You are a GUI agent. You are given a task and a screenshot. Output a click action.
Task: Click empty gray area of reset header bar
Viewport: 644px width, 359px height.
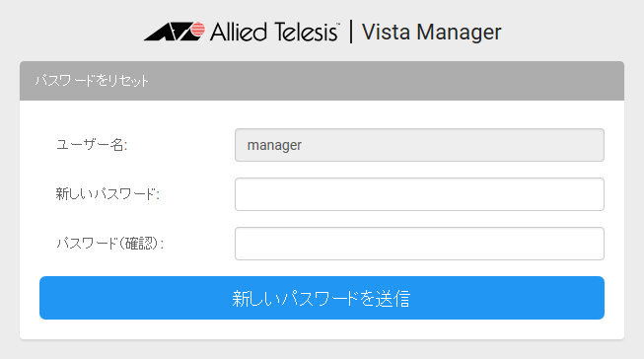click(x=386, y=81)
